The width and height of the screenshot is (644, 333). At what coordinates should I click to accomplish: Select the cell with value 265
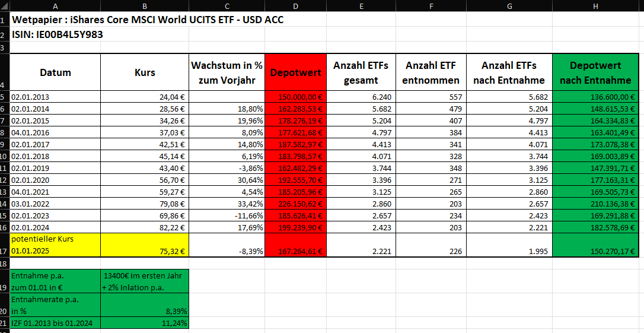[x=431, y=192]
